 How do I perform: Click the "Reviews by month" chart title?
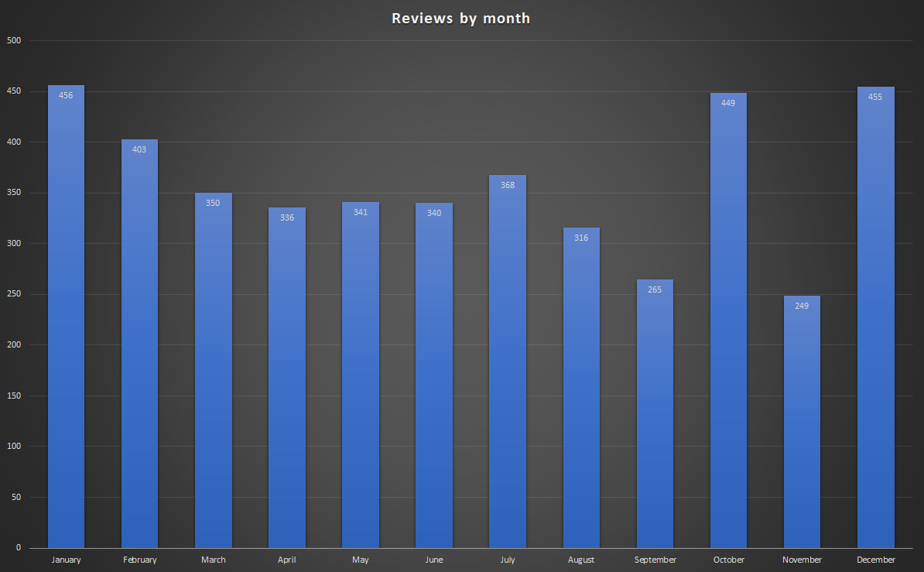click(x=461, y=19)
